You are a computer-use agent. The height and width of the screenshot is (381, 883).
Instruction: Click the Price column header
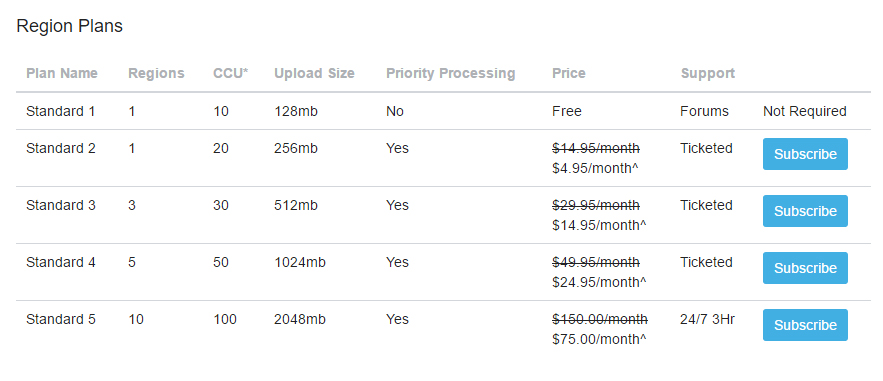point(569,74)
